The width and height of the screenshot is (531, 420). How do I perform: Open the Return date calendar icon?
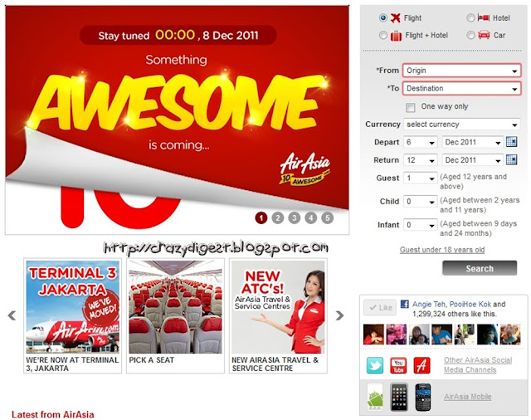[x=511, y=159]
